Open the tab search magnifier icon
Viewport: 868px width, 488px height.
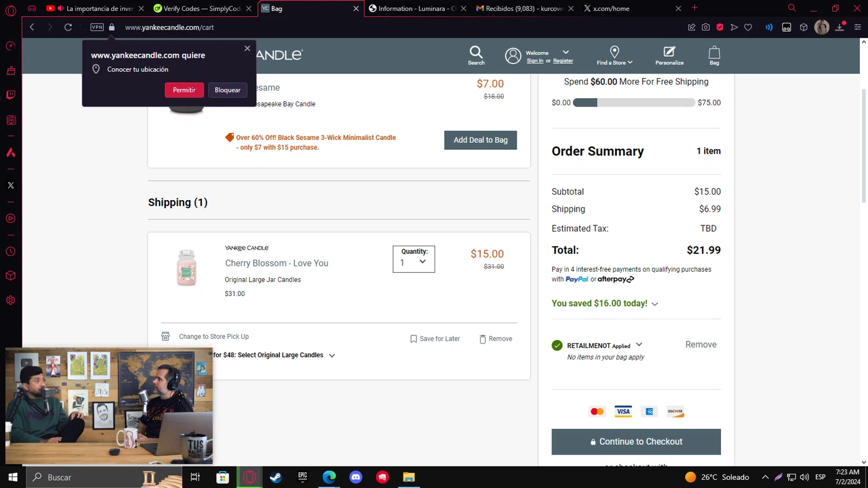[x=792, y=8]
